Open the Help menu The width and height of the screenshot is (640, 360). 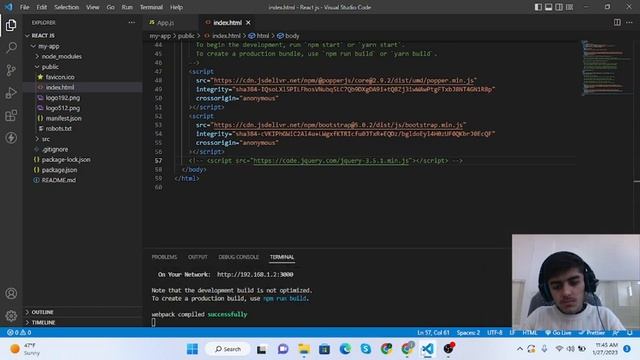pyautogui.click(x=176, y=7)
